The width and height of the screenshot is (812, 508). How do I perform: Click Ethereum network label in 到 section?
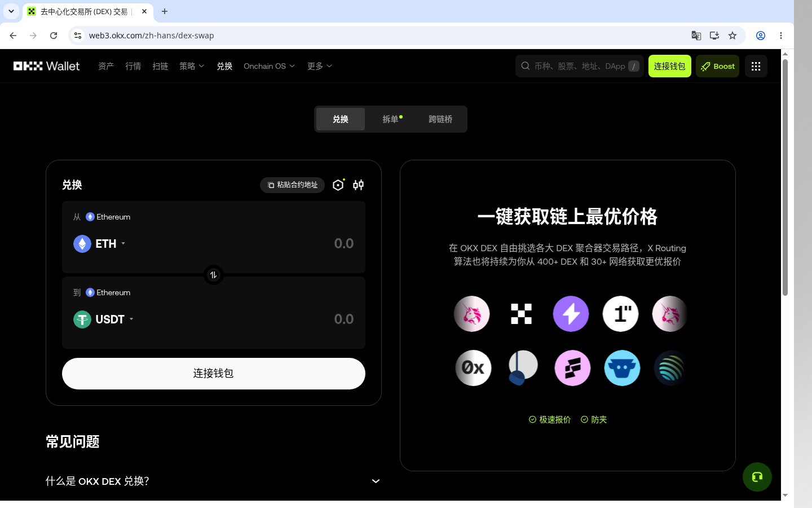pos(108,292)
